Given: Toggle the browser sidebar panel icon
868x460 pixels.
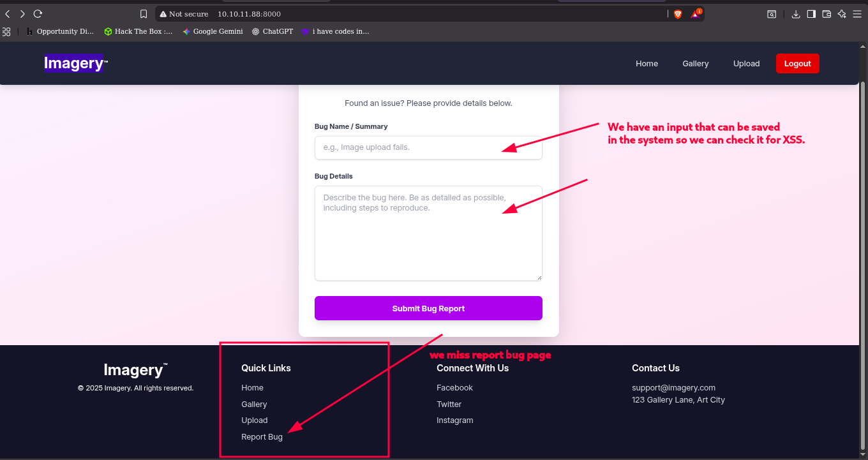Looking at the screenshot, I should [x=811, y=13].
